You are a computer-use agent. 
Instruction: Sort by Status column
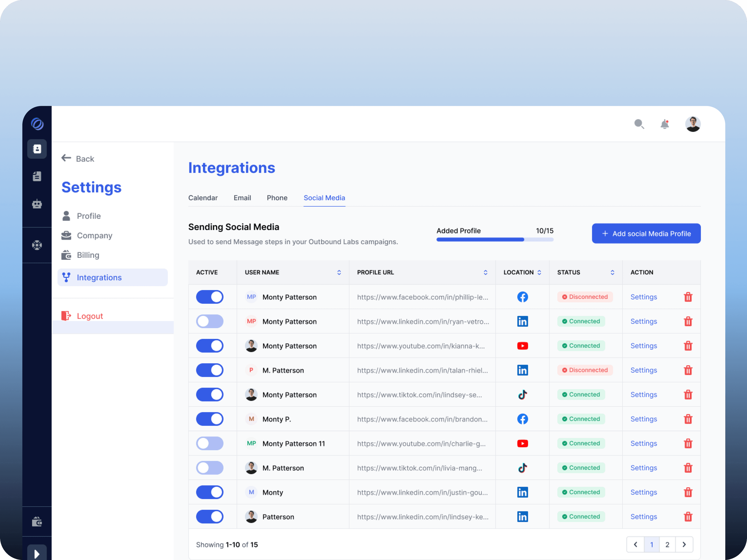612,272
